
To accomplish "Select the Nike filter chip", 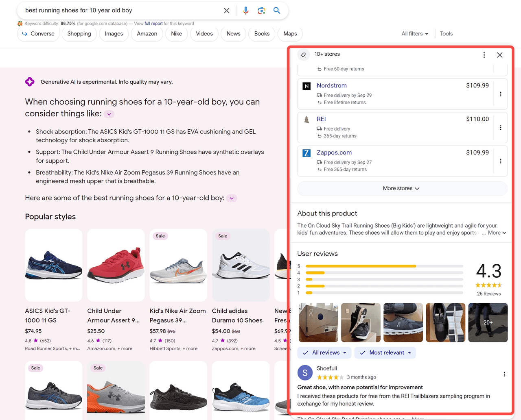I will (x=177, y=34).
